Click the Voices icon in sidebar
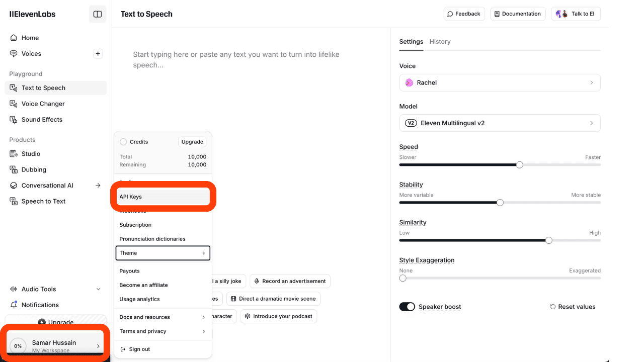This screenshot has height=362, width=644. pyautogui.click(x=14, y=54)
